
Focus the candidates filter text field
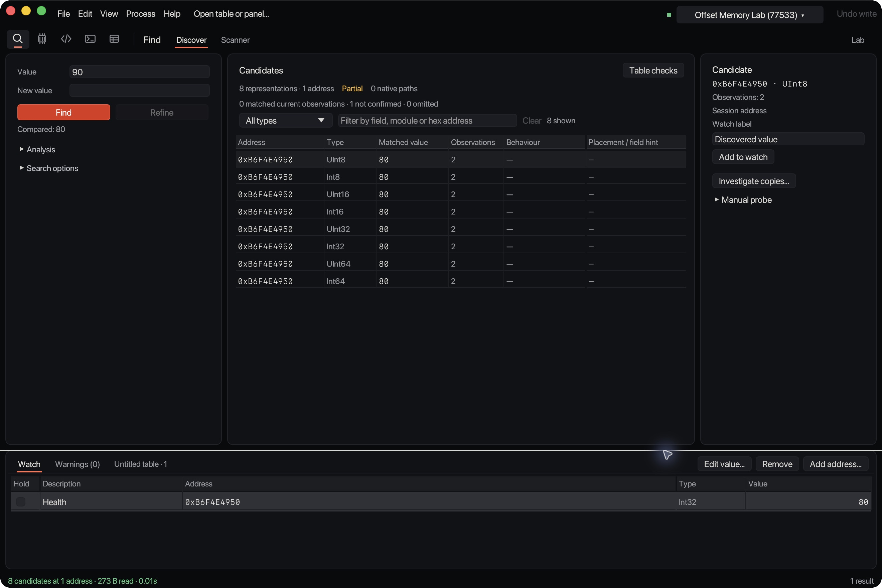[427, 120]
